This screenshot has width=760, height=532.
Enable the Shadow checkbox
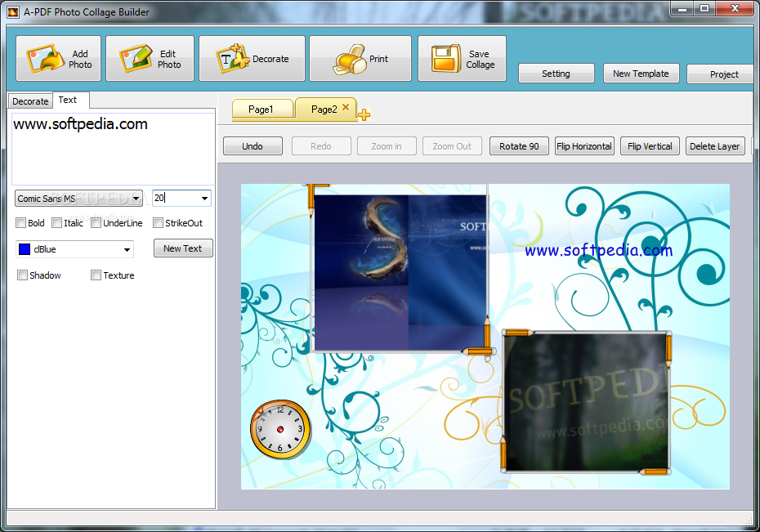(x=22, y=275)
